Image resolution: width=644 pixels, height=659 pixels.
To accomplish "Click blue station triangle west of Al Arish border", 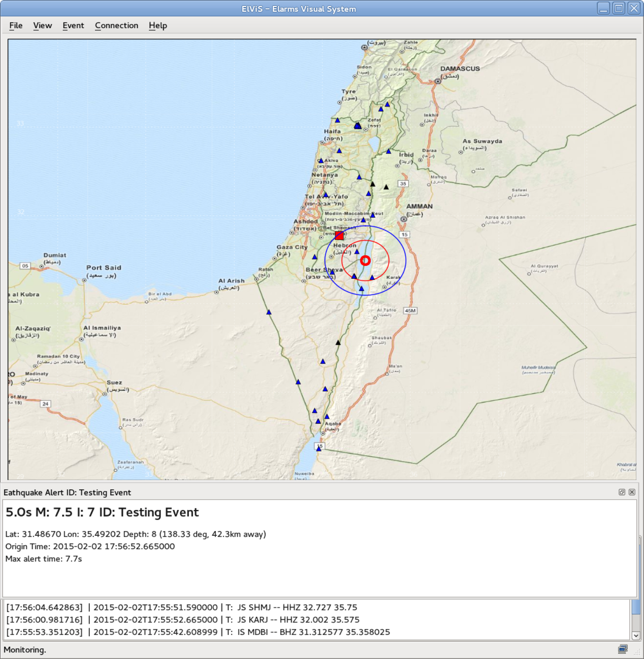I will tap(269, 312).
